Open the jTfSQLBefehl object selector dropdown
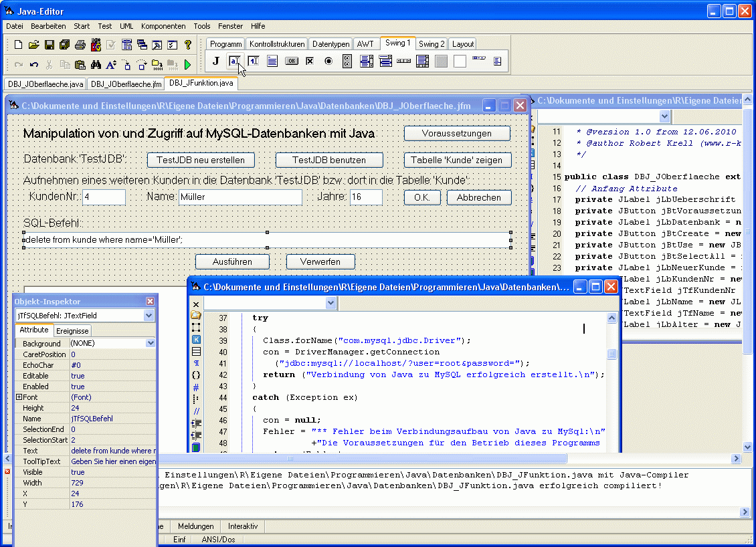 (149, 316)
